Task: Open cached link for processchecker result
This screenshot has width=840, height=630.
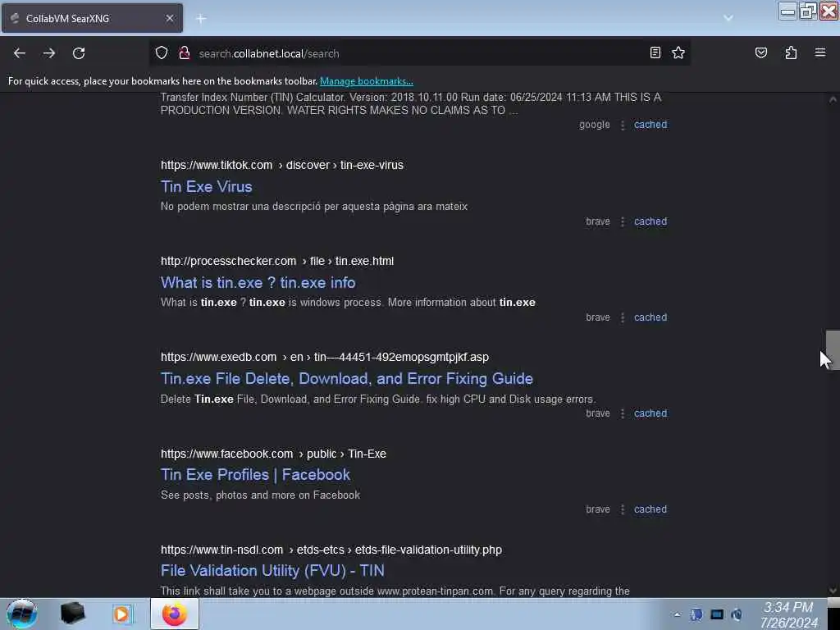Action: [651, 317]
